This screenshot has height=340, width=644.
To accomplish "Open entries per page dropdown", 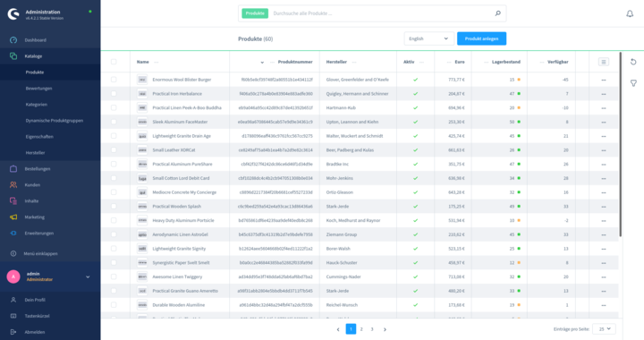I will [605, 329].
